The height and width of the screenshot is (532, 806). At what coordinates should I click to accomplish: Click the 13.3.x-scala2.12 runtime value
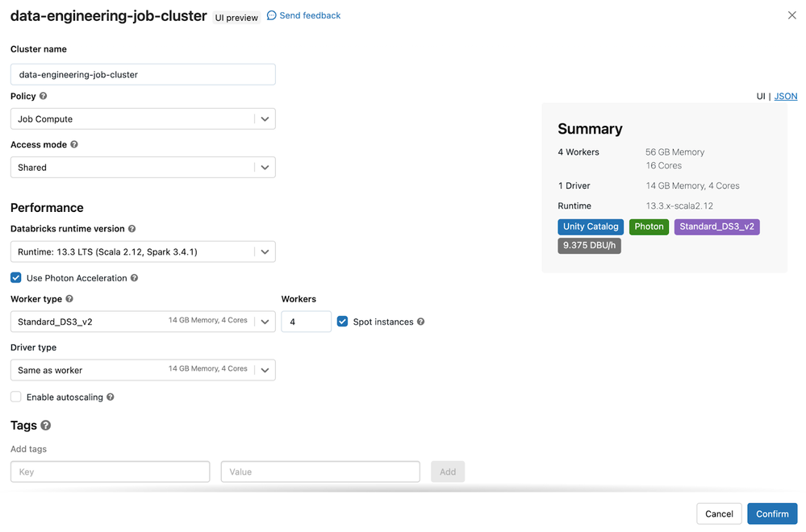pyautogui.click(x=679, y=206)
